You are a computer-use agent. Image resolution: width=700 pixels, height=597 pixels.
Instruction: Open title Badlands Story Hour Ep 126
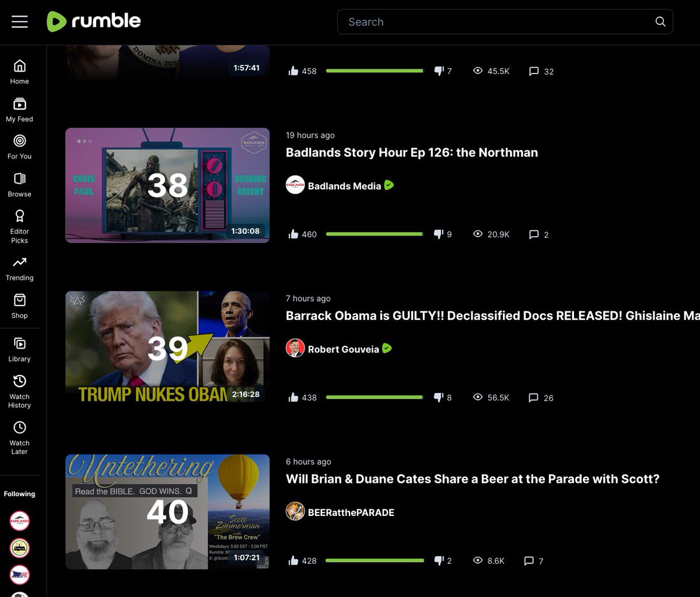(412, 153)
